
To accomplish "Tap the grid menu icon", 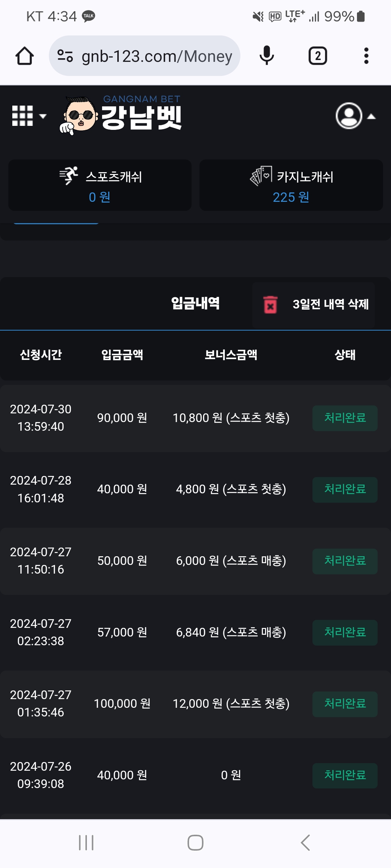I will click(22, 116).
